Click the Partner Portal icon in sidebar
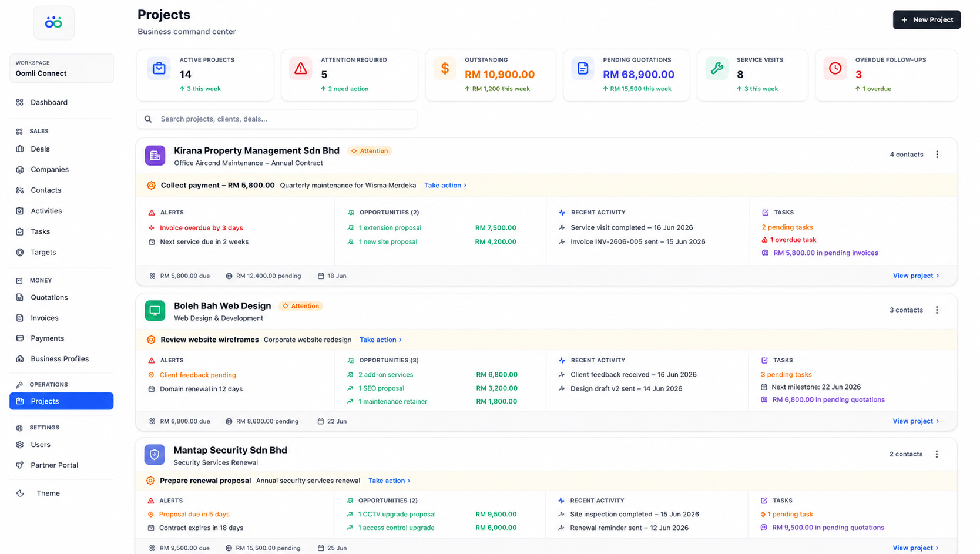The height and width of the screenshot is (554, 980). tap(20, 465)
